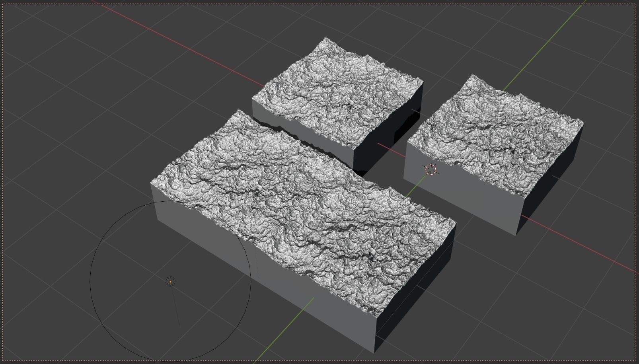Select the large rectangular terrain mesh

[302, 231]
